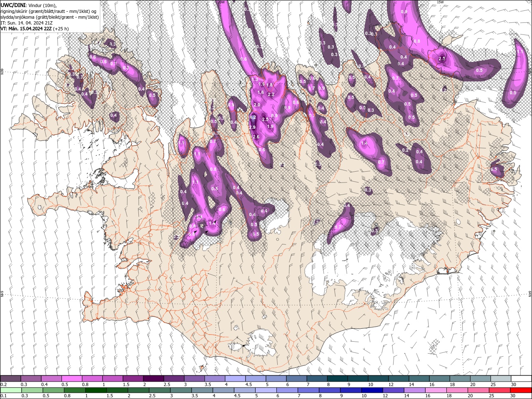Click the '0.1' label in the bottom legend row

pos(4,396)
